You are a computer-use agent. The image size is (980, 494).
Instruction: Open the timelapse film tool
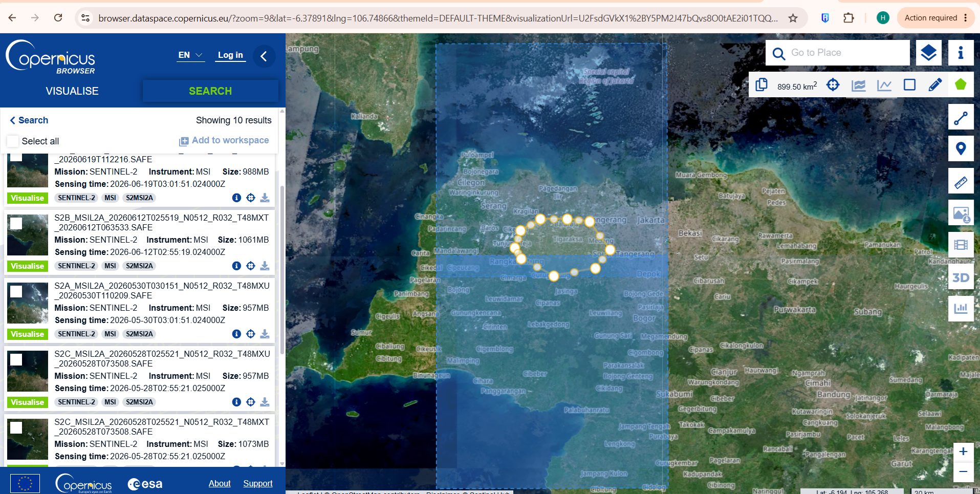click(x=961, y=245)
